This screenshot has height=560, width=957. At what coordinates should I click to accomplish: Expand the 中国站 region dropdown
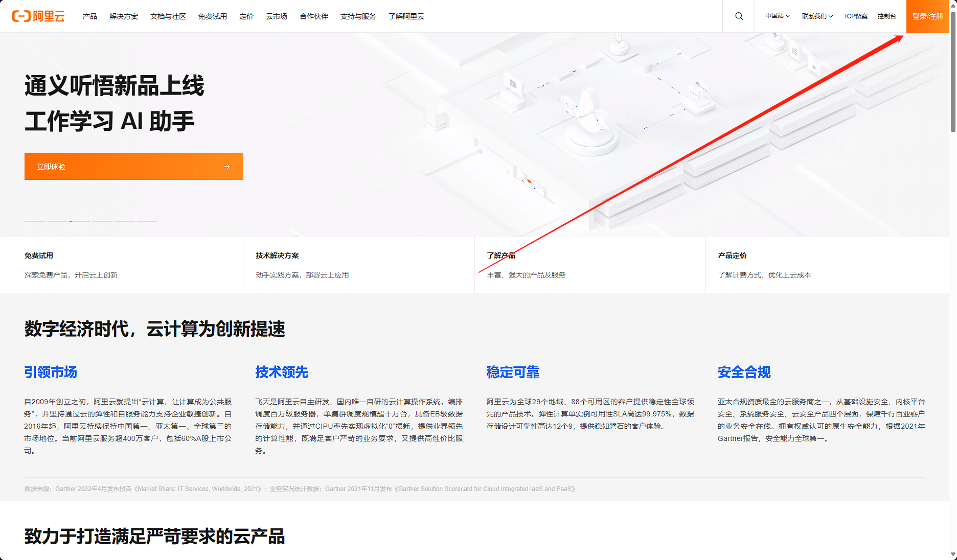click(x=778, y=16)
